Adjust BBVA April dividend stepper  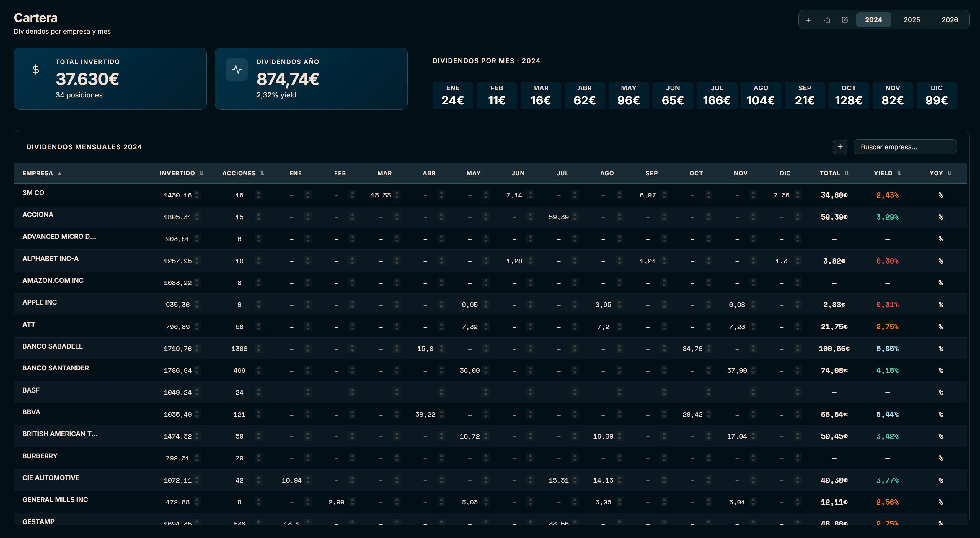click(441, 414)
